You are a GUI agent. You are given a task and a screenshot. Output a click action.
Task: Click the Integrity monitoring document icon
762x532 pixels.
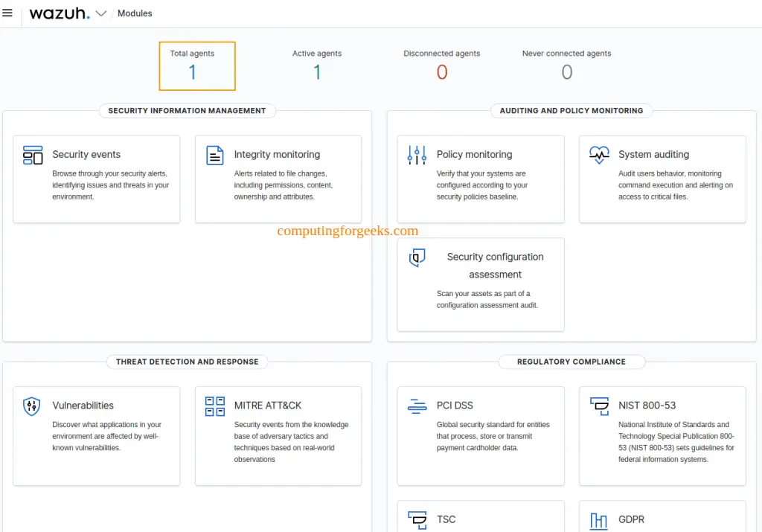coord(214,156)
